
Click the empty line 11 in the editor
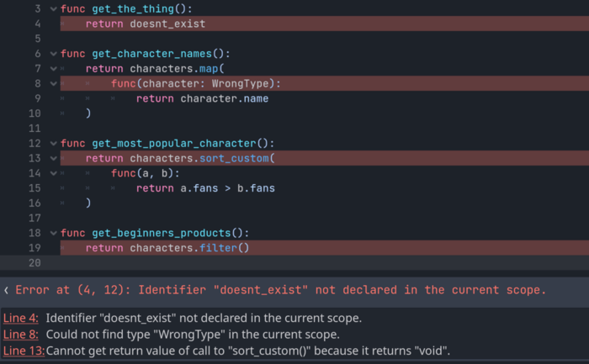point(252,128)
